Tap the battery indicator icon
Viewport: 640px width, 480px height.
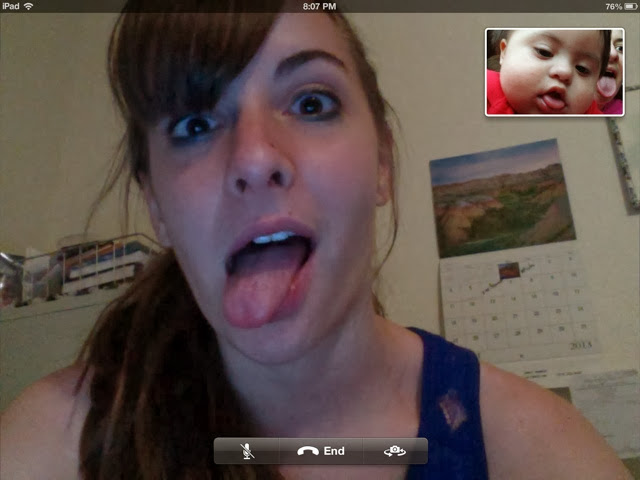(631, 7)
